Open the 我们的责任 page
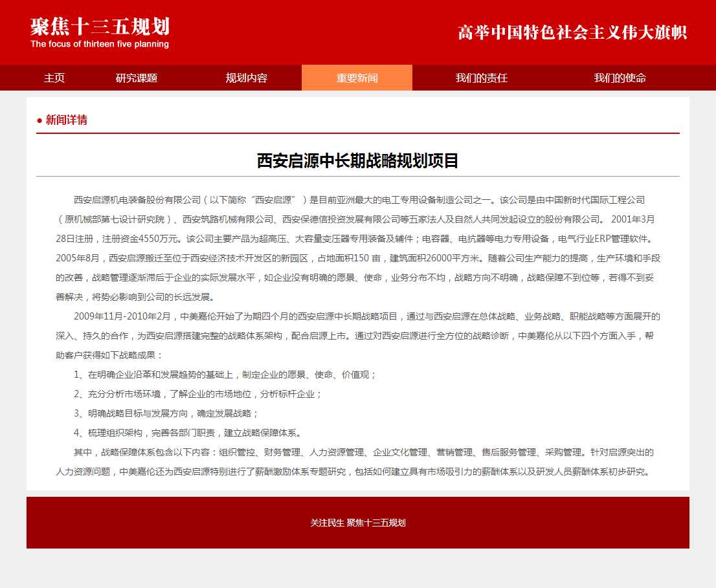 481,78
